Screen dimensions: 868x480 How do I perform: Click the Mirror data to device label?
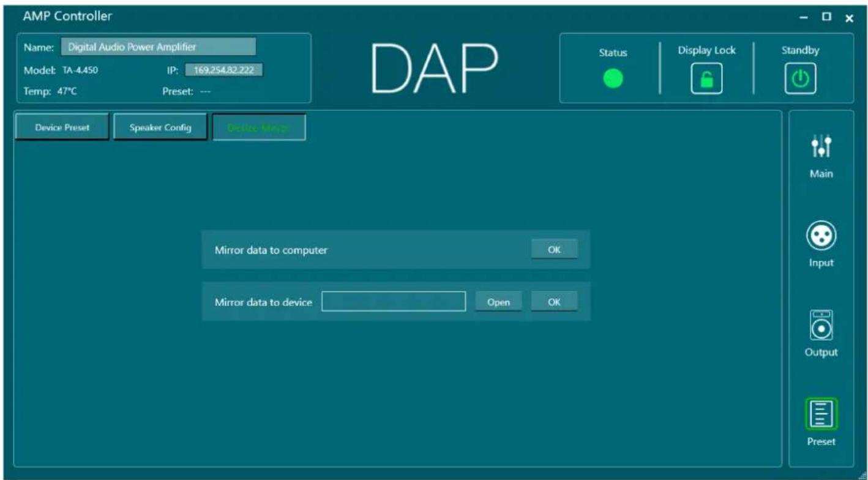[x=264, y=302]
